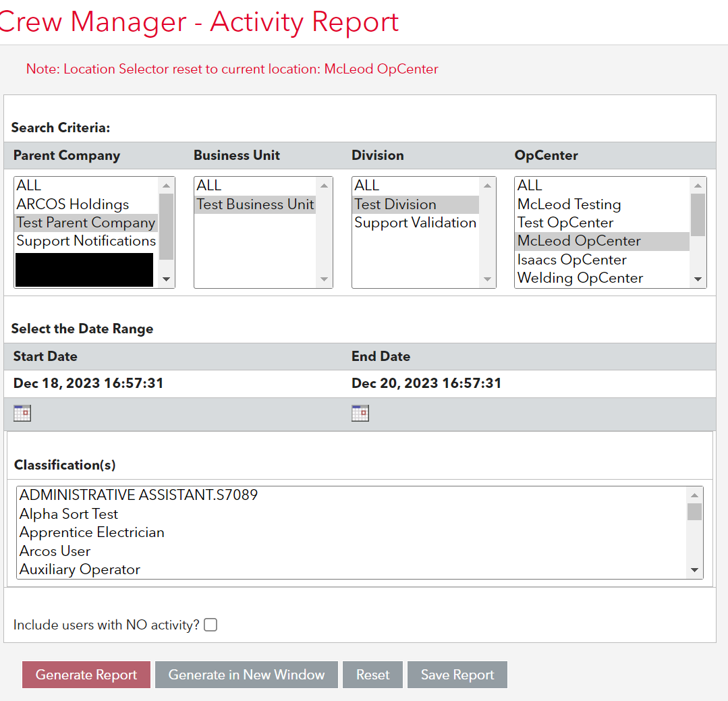The height and width of the screenshot is (701, 728).
Task: Click the OpCenter list scroll-down arrow
Action: pos(698,279)
